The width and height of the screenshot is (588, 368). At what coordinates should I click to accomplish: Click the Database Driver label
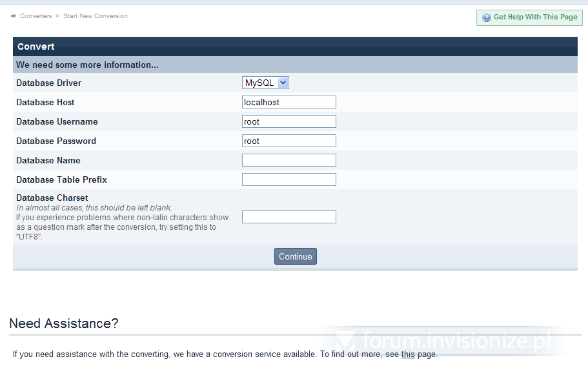click(49, 83)
